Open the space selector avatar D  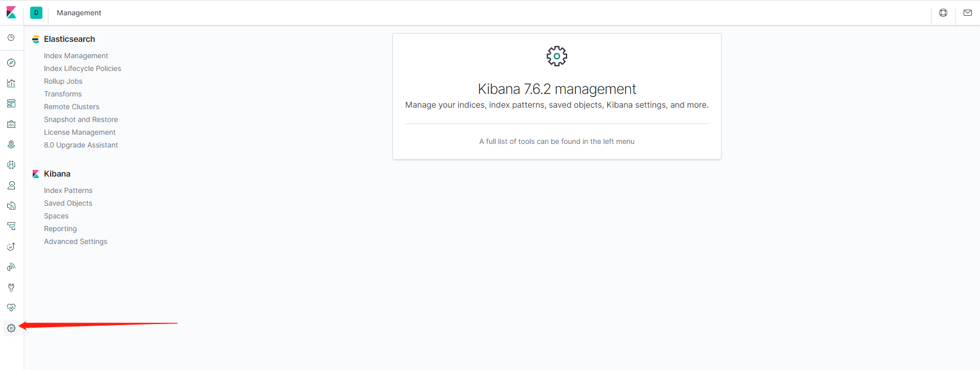[36, 13]
